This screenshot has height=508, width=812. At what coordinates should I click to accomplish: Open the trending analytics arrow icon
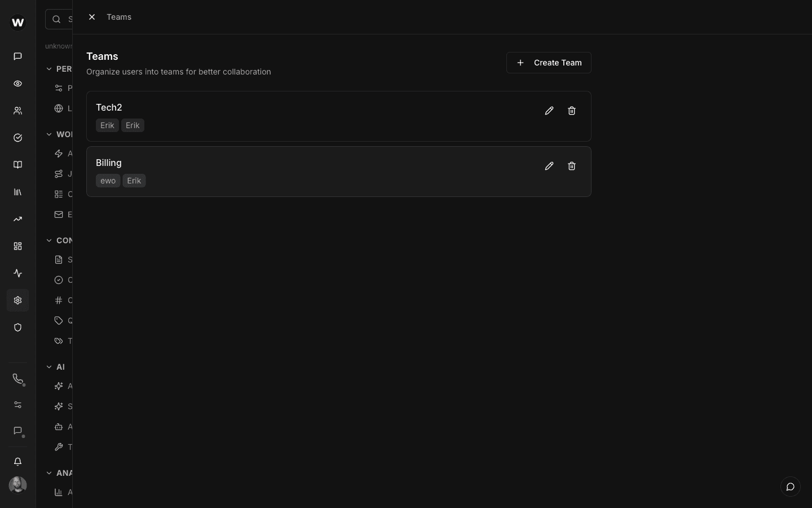pos(17,219)
